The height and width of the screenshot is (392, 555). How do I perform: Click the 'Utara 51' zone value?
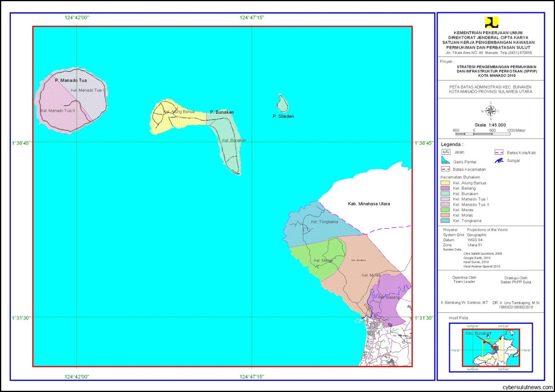coord(475,245)
